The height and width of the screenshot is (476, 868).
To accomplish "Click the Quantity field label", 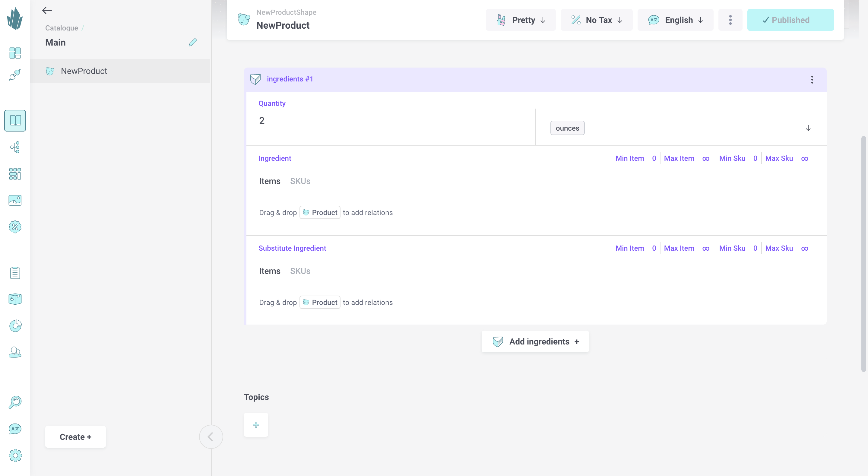I will 272,103.
